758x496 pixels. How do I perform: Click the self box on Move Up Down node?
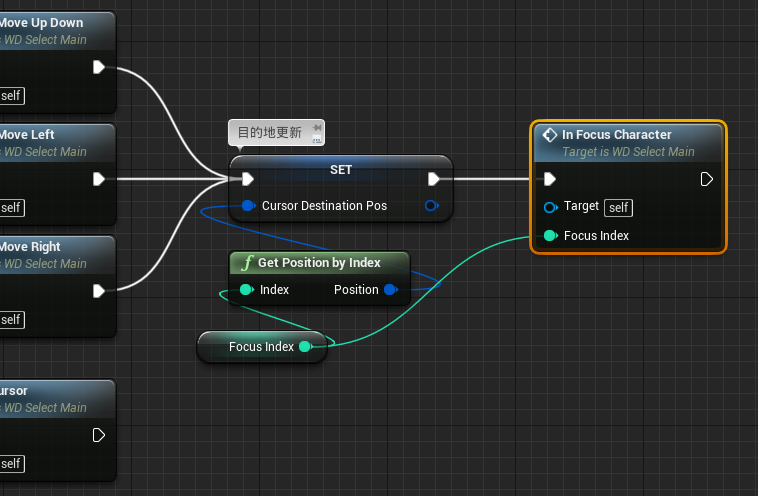tap(11, 96)
